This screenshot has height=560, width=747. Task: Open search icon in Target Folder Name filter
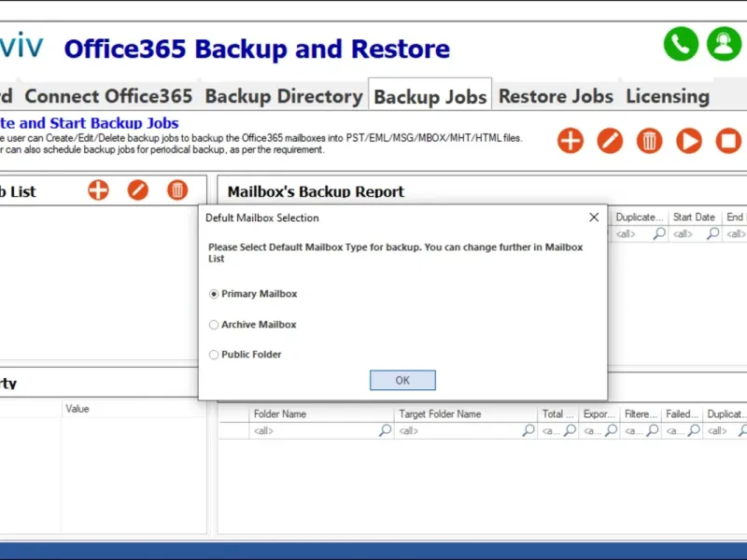coord(529,430)
